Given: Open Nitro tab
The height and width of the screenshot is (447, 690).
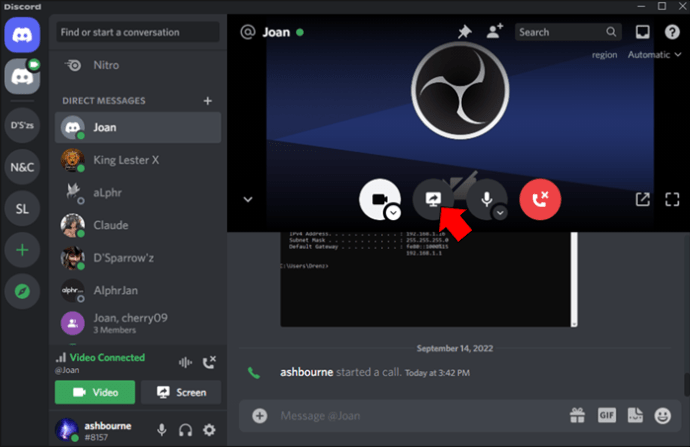Looking at the screenshot, I should (x=138, y=66).
